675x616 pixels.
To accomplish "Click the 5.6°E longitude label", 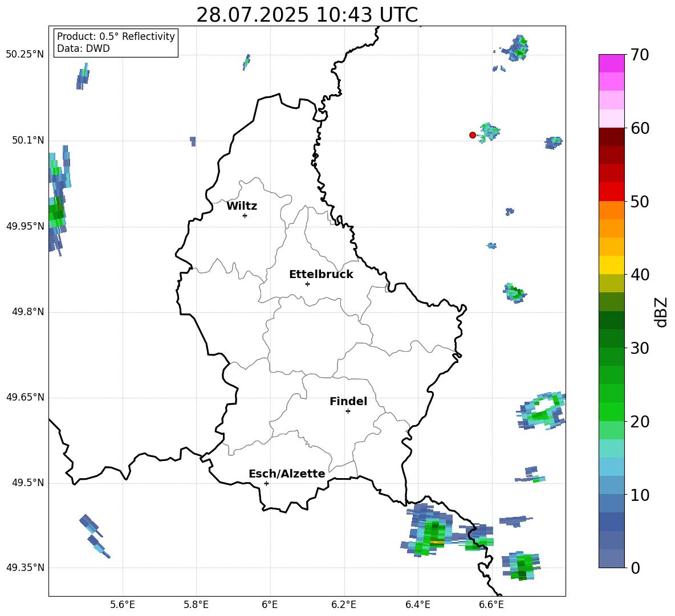I will (123, 605).
